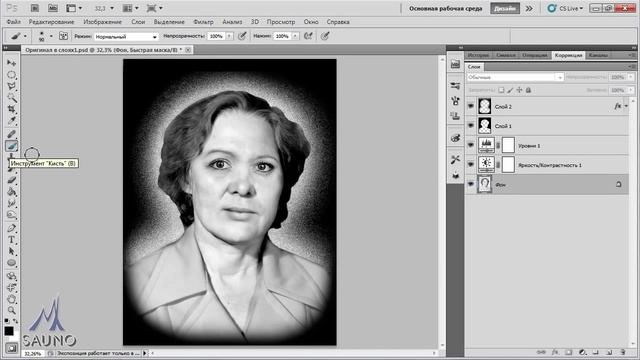The width and height of the screenshot is (640, 360).
Task: Open the layer blend mode dropdown
Action: [x=516, y=77]
